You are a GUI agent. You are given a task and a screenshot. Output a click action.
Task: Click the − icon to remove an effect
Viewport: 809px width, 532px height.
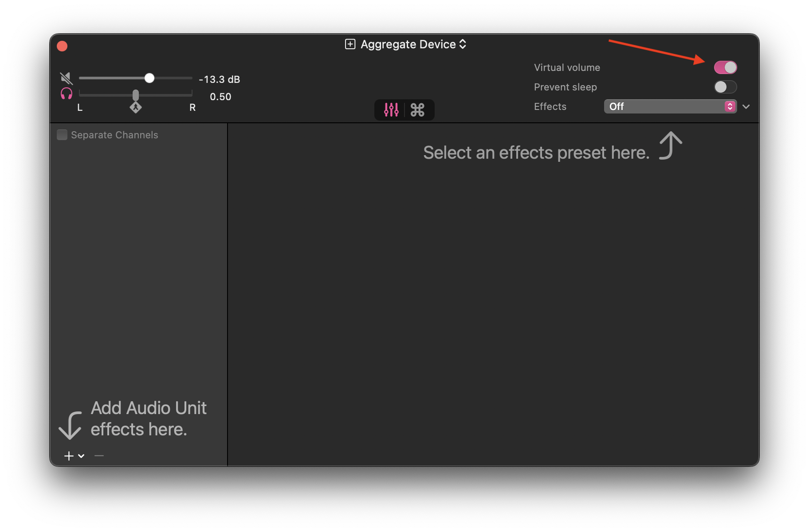pos(99,455)
